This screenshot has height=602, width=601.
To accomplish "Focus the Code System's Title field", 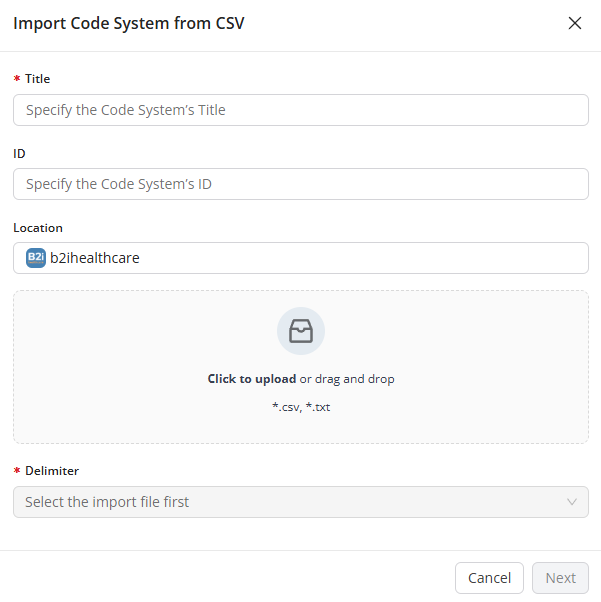I will (300, 110).
